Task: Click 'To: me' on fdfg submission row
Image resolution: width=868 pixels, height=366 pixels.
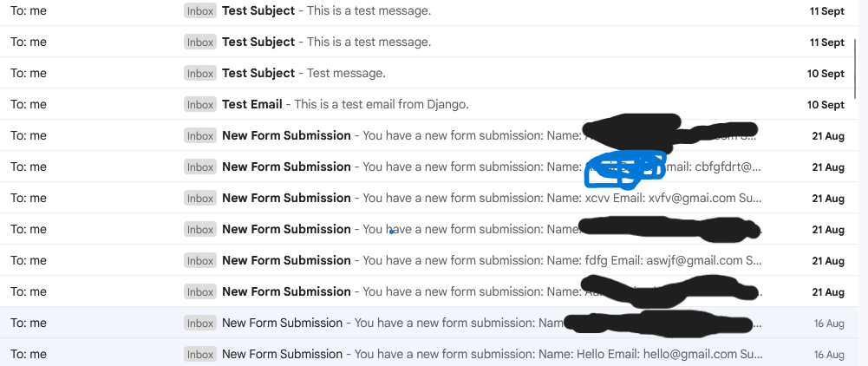Action: point(29,260)
